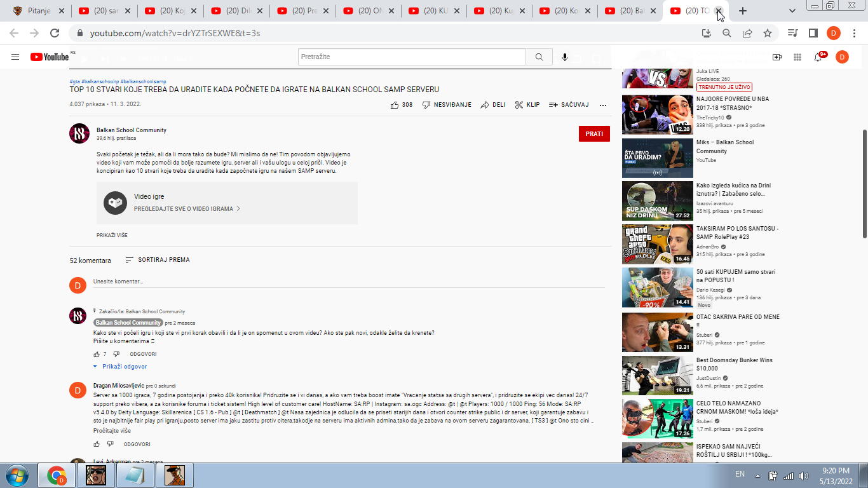868x488 pixels.
Task: Go back with Chrome back arrow
Action: click(14, 33)
